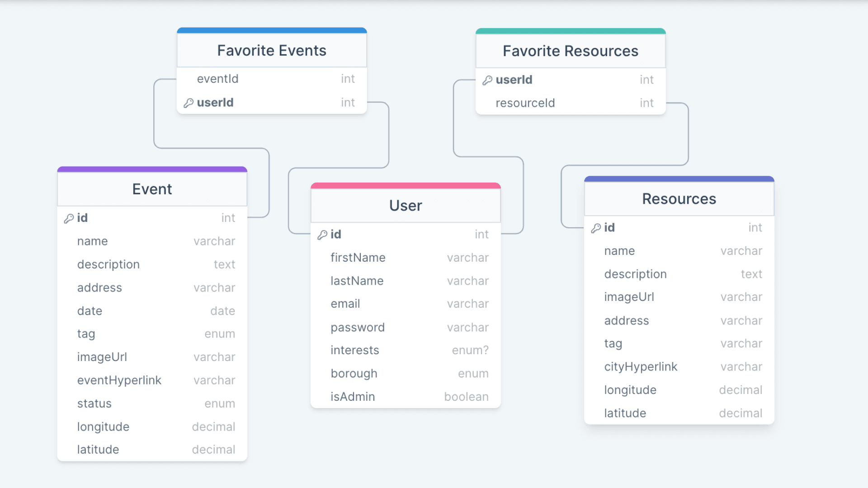Click the id field in User table
This screenshot has height=488, width=868.
tap(406, 235)
